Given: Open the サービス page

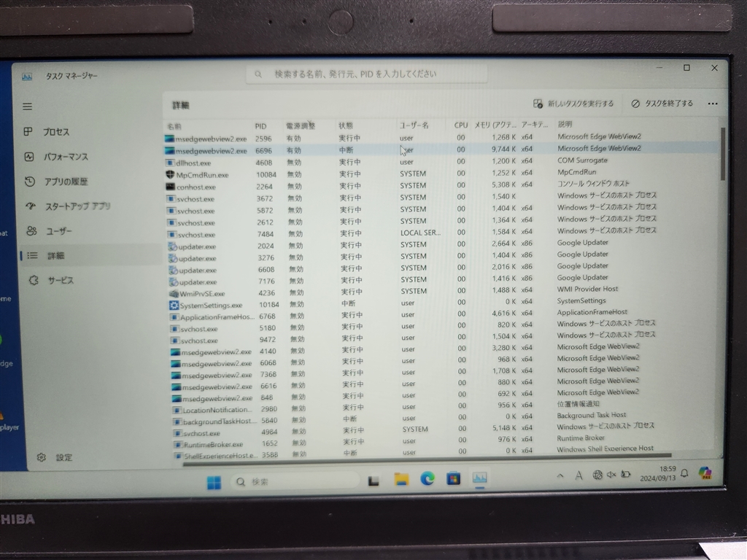Looking at the screenshot, I should coord(61,281).
